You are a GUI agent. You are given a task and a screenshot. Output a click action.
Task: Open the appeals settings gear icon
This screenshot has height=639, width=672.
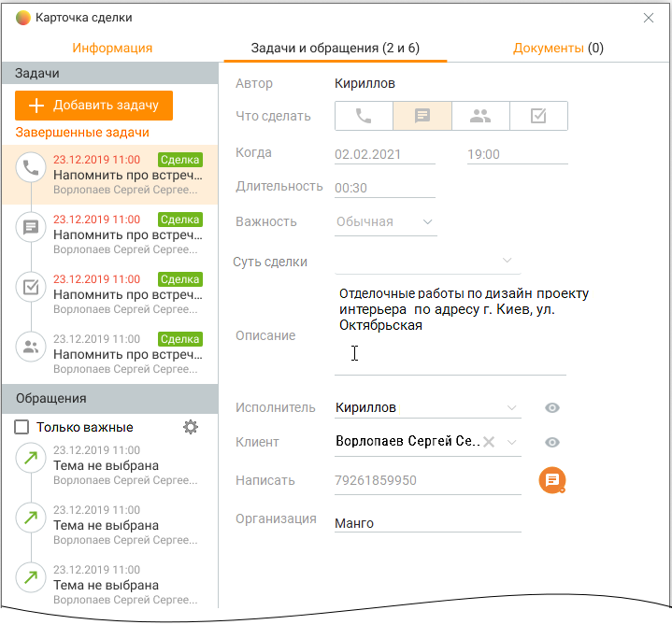191,427
